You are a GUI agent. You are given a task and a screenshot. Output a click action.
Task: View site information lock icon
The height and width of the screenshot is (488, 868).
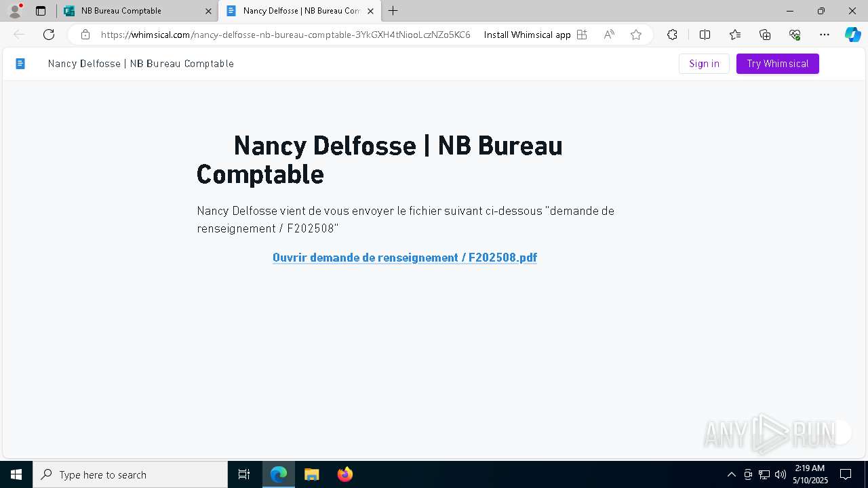tap(85, 35)
